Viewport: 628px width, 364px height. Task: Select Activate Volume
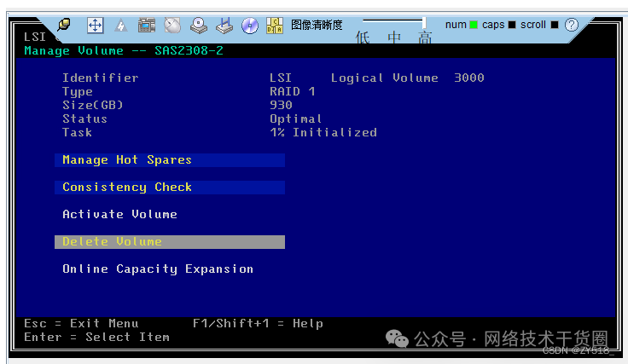point(119,215)
